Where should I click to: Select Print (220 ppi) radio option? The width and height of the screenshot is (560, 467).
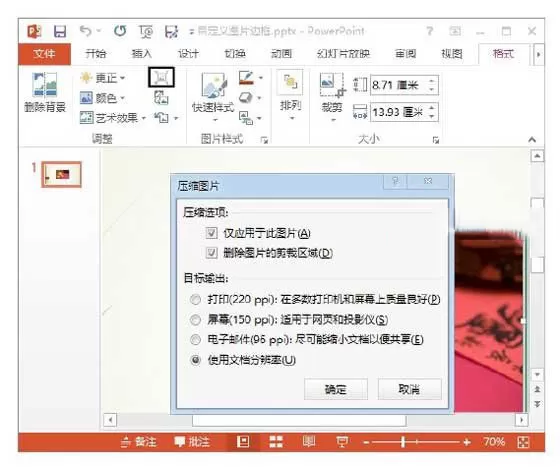click(195, 299)
